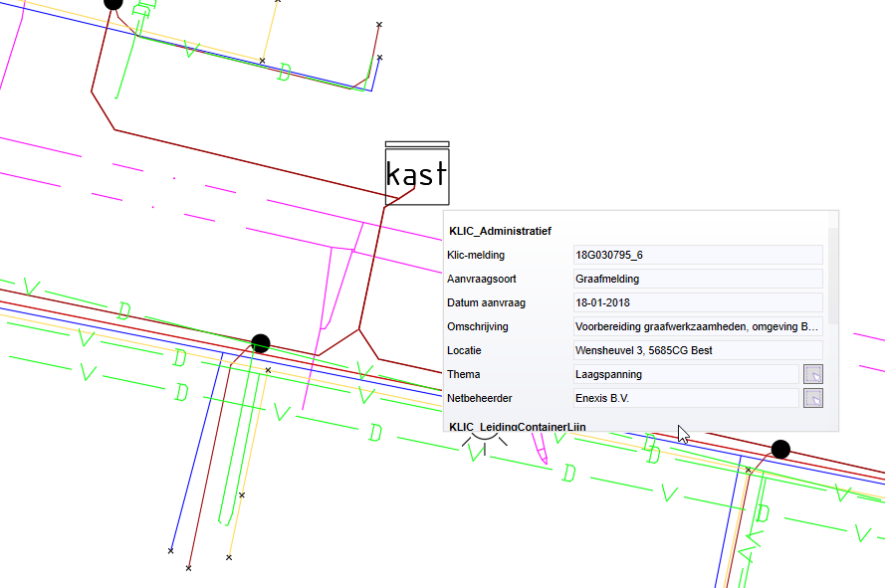Screen dimensions: 885x588
Task: Click the KLIC_Administratief section header
Action: [x=495, y=231]
